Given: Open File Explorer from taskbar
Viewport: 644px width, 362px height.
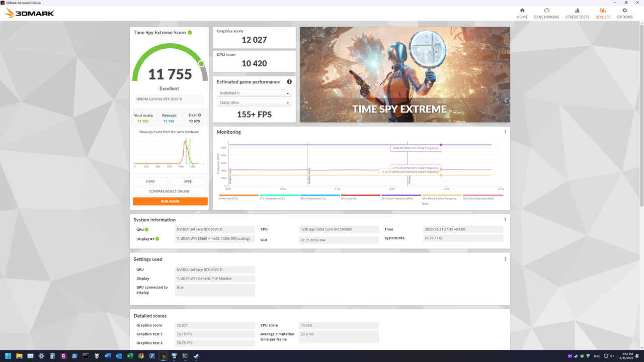Looking at the screenshot, I should click(x=19, y=356).
